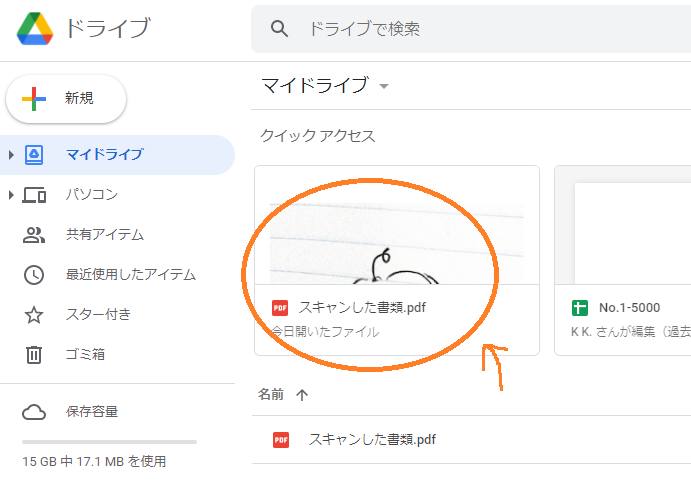Viewport: 691px width, 485px height.
Task: Click the クイック アクセス heading
Action: pos(317,136)
